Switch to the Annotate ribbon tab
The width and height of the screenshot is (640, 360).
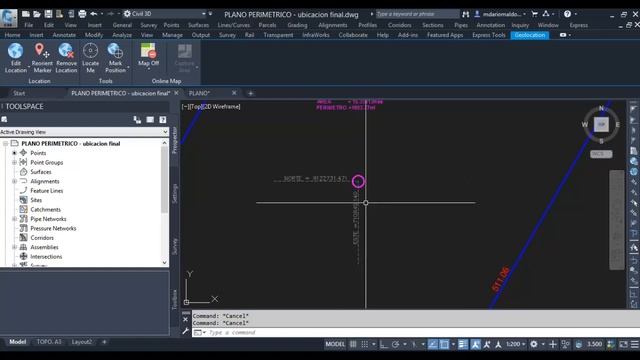[x=64, y=35]
